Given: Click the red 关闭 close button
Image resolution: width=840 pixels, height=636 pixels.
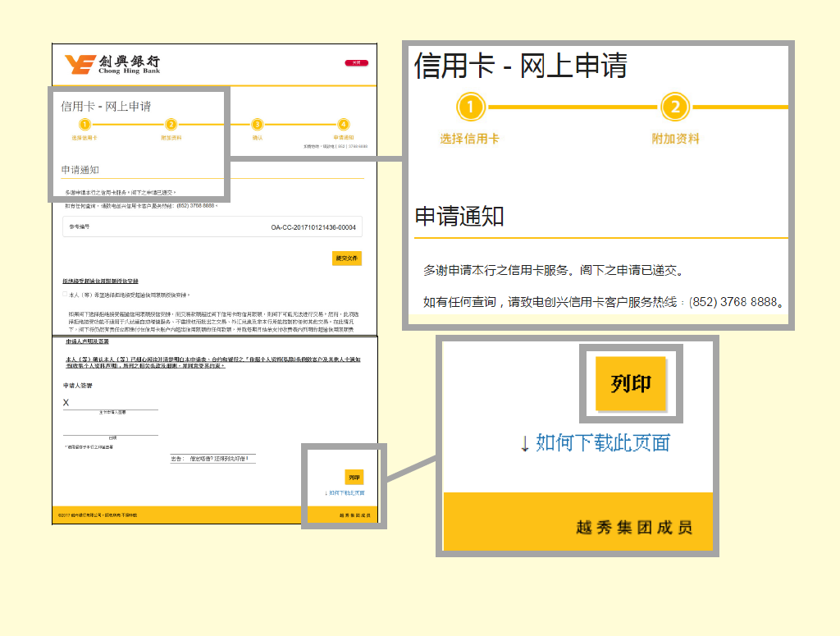Looking at the screenshot, I should (355, 62).
